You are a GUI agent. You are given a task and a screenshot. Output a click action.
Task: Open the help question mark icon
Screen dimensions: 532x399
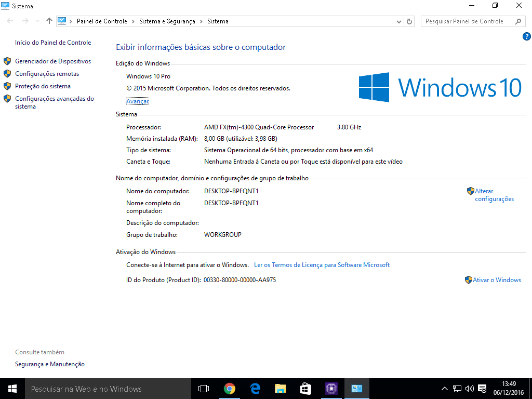pos(527,36)
